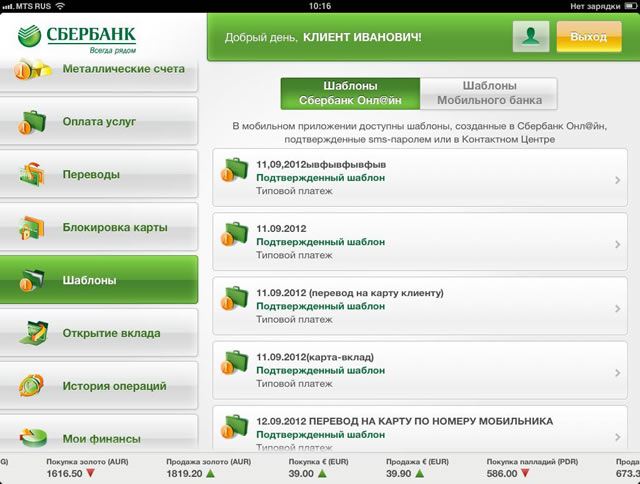
Task: Expand chevron of 11,09,2012ывфывфывфыв template
Action: (618, 180)
